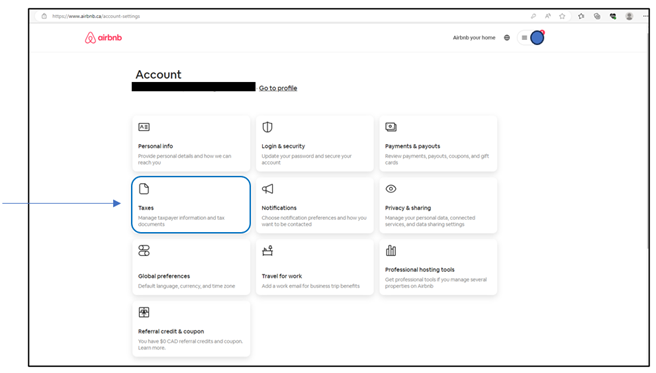
Task: Click the Read aloud icon in address bar
Action: 548,16
